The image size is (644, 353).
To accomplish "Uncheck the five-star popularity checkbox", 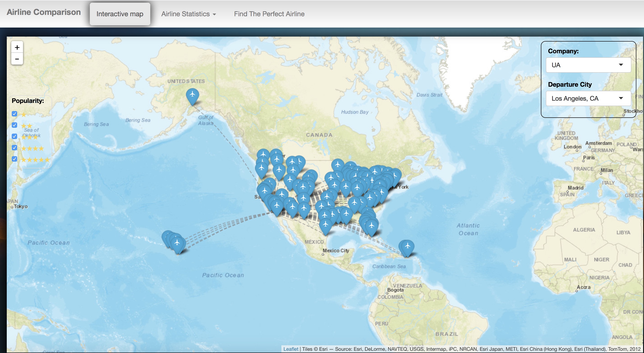I will pyautogui.click(x=14, y=159).
